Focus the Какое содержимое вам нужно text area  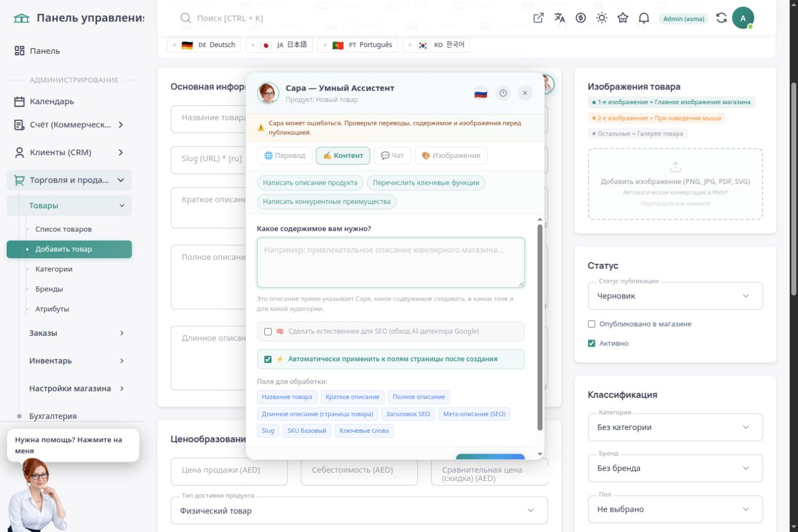pos(391,263)
